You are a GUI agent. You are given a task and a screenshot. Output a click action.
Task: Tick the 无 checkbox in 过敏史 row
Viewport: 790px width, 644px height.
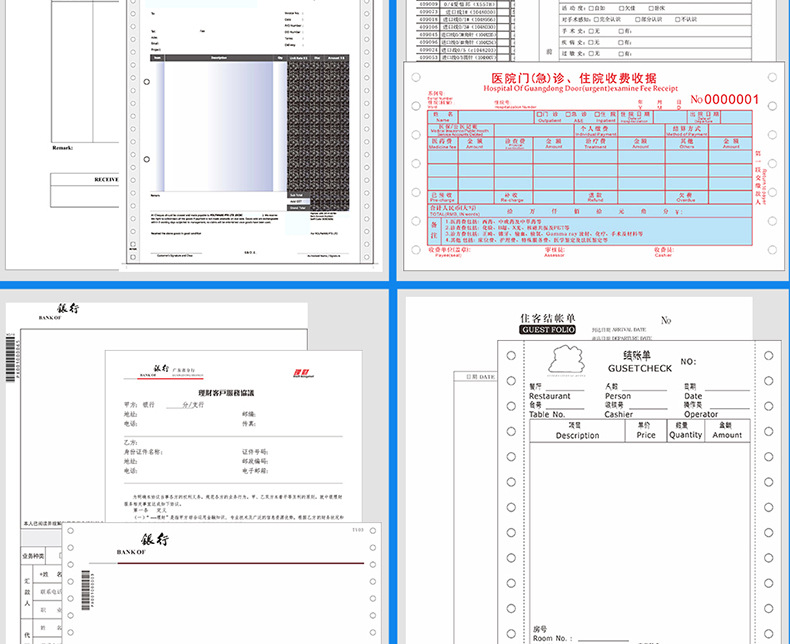click(591, 53)
